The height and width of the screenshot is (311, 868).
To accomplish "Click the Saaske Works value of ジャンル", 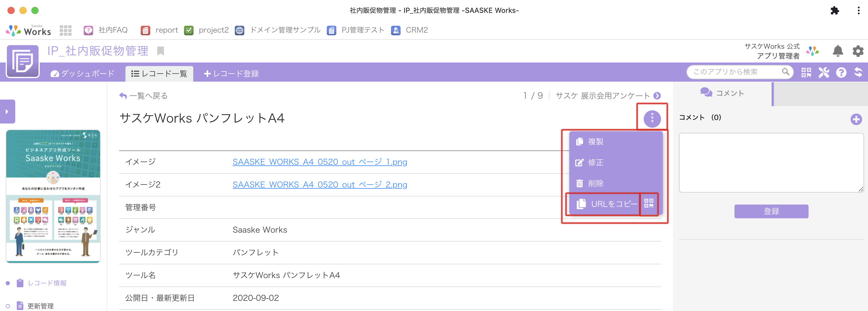I will [260, 230].
